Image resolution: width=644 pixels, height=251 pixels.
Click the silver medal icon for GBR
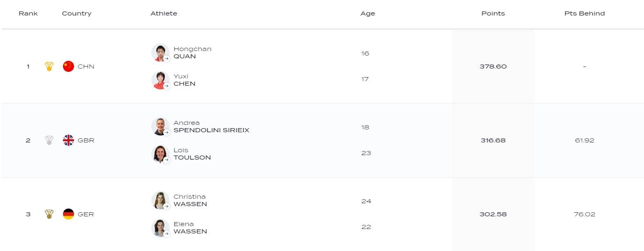click(49, 140)
